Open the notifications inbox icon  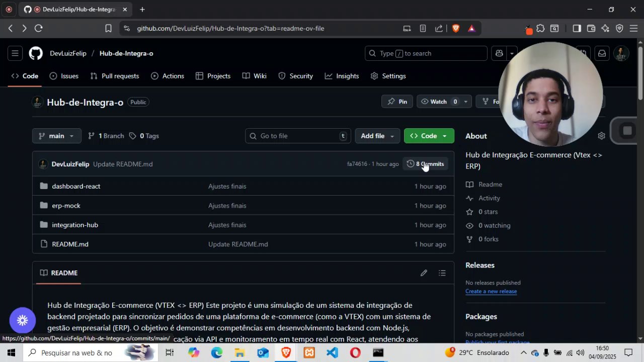602,53
